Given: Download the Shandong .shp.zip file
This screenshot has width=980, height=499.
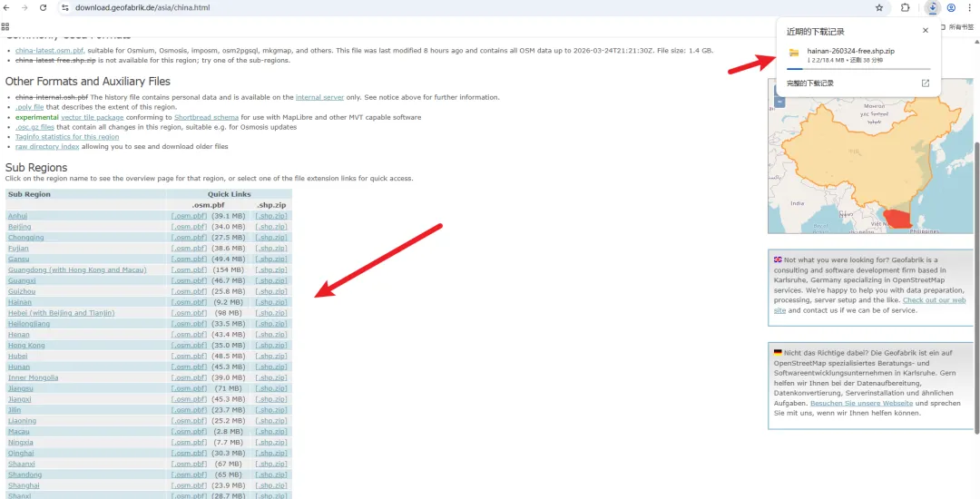Looking at the screenshot, I should tap(271, 475).
